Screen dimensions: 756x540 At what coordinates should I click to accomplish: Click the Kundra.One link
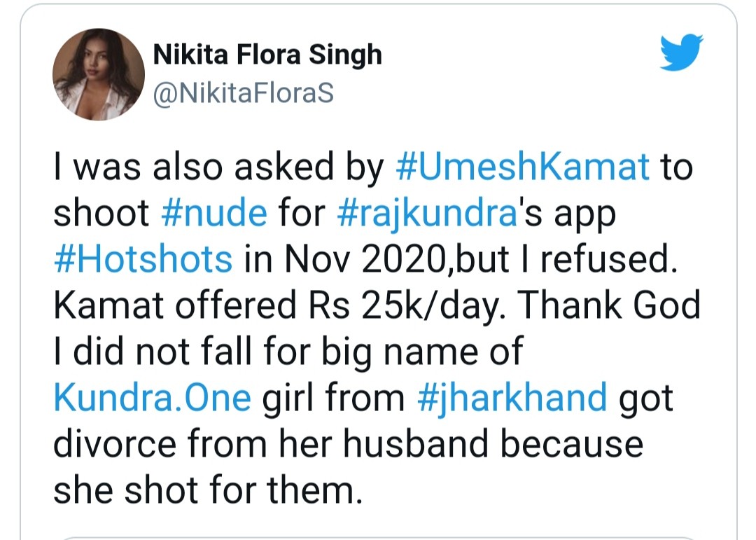[x=152, y=398]
